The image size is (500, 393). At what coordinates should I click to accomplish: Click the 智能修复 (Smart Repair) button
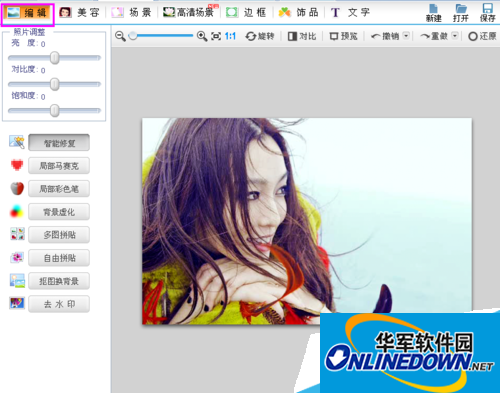click(59, 143)
